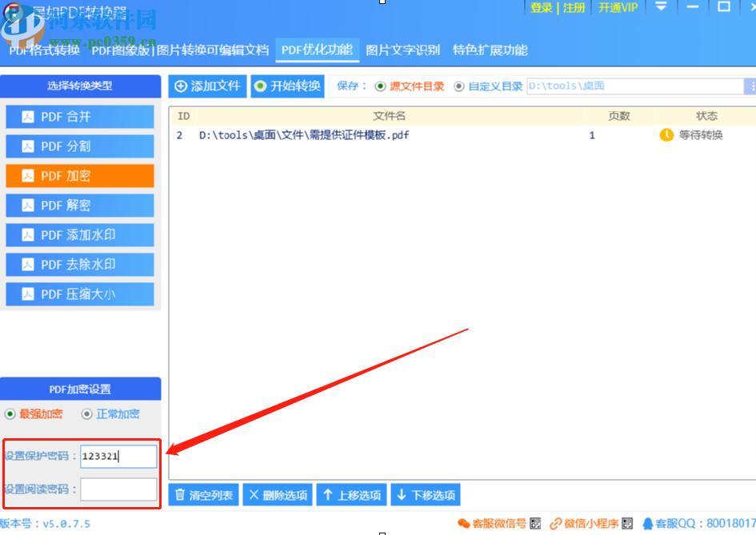The height and width of the screenshot is (535, 756).
Task: Open the PDF 解密 function
Action: (x=79, y=205)
